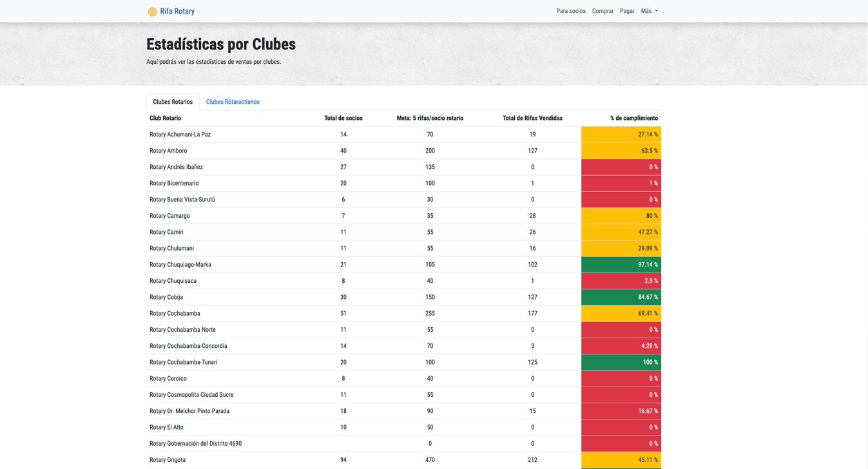Click the Estadísticas por Clubes heading
The height and width of the screenshot is (469, 868).
[x=221, y=44]
